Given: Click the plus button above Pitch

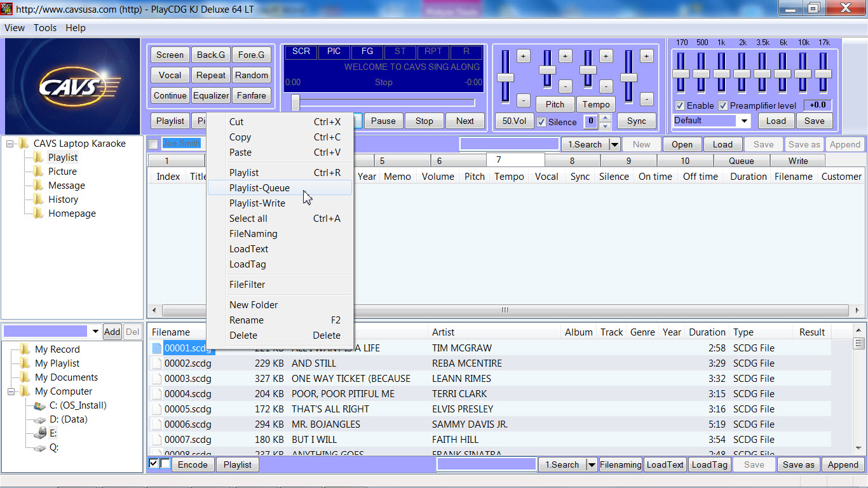Looking at the screenshot, I should click(x=565, y=56).
